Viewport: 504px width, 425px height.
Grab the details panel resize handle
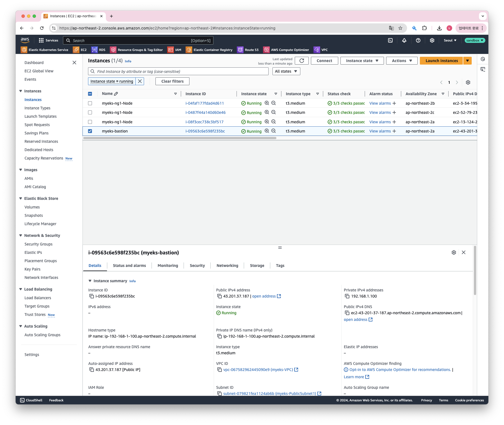click(280, 247)
